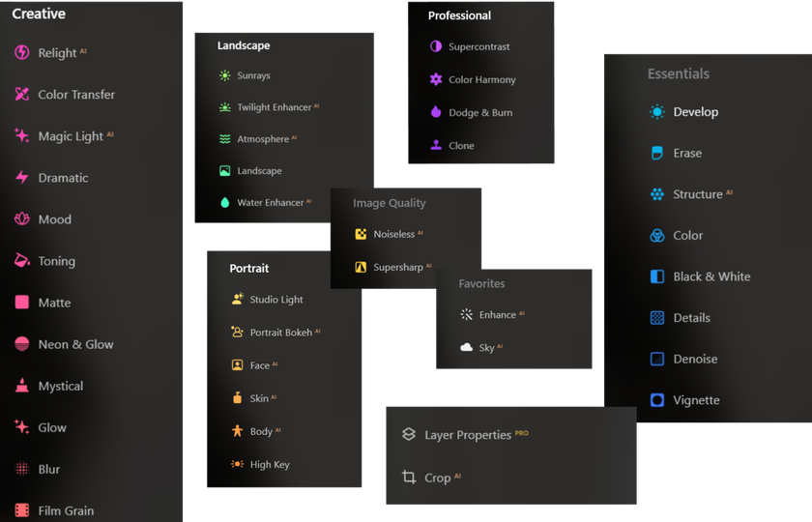This screenshot has height=522, width=812.
Task: Click the Dramatic lightning bolt icon
Action: 21,177
